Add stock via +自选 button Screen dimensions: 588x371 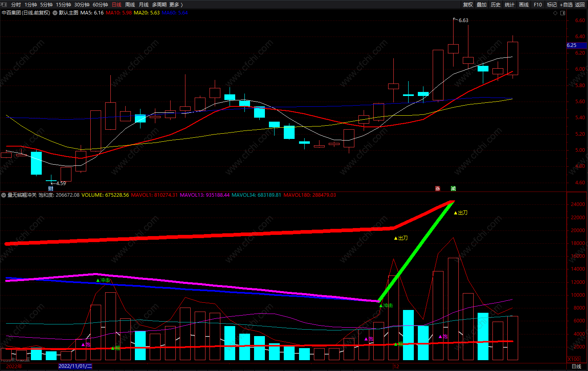click(x=566, y=4)
